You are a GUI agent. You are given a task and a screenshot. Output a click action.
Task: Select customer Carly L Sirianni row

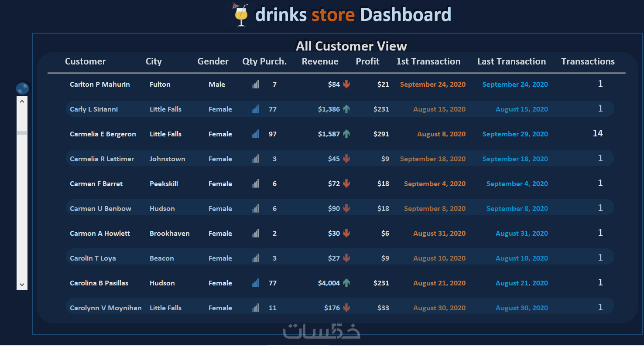pos(340,109)
